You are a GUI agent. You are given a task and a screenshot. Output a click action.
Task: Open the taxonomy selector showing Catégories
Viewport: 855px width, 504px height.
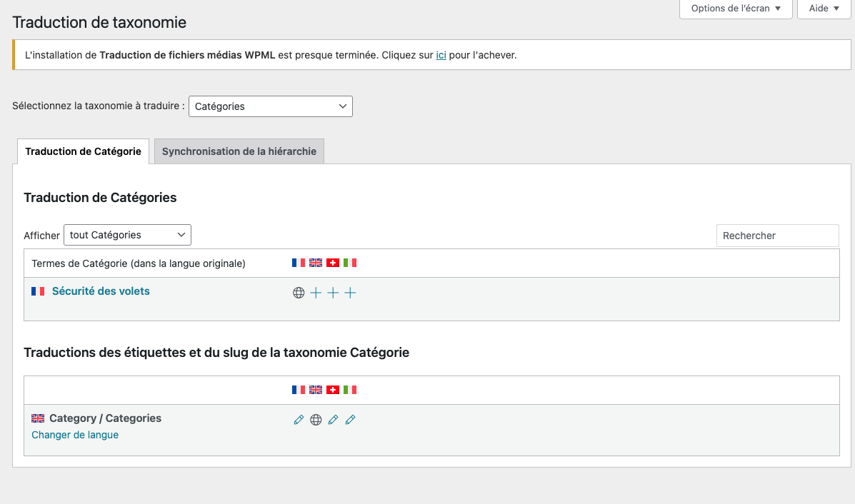(271, 106)
